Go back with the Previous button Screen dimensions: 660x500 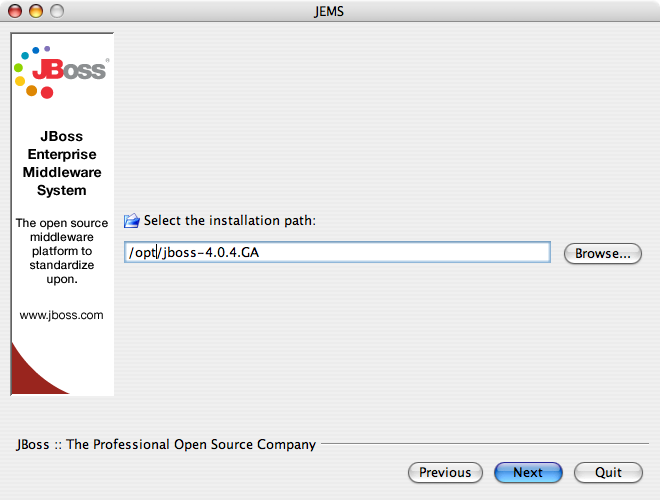[x=445, y=472]
